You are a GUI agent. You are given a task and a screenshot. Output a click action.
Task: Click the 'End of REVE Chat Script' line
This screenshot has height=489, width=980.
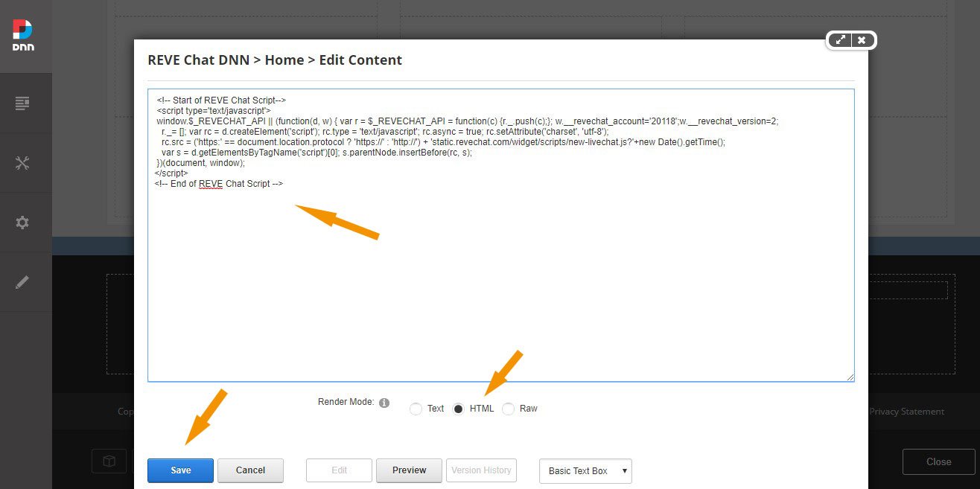[x=218, y=183]
